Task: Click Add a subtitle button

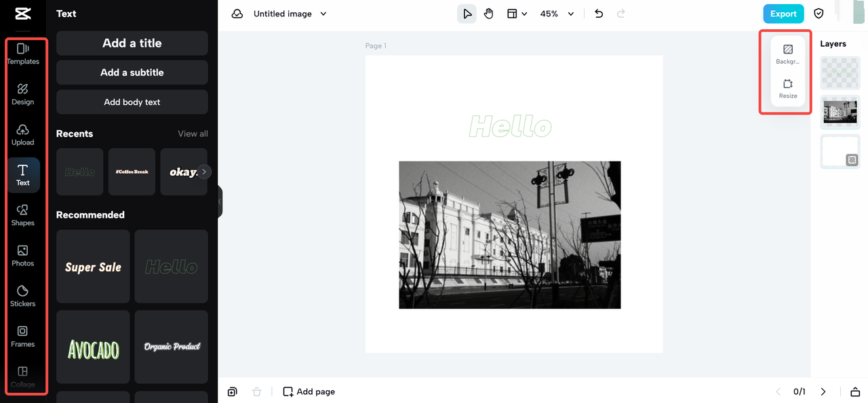Action: (132, 73)
